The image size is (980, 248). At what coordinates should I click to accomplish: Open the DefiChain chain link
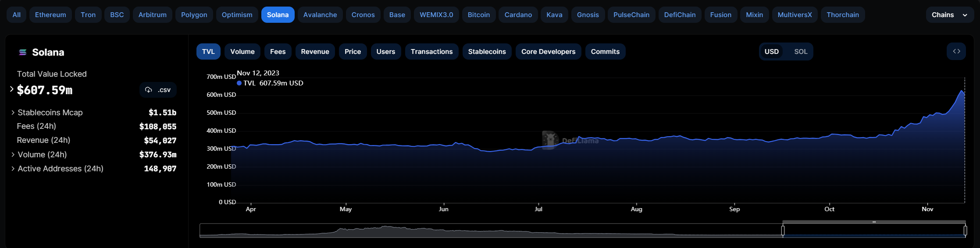tap(680, 14)
